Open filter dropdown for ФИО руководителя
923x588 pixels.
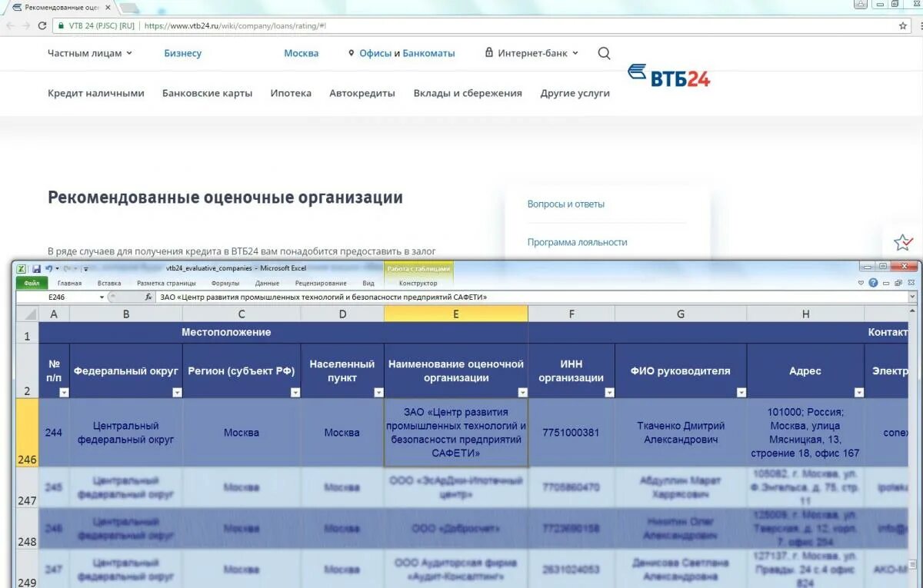(741, 392)
